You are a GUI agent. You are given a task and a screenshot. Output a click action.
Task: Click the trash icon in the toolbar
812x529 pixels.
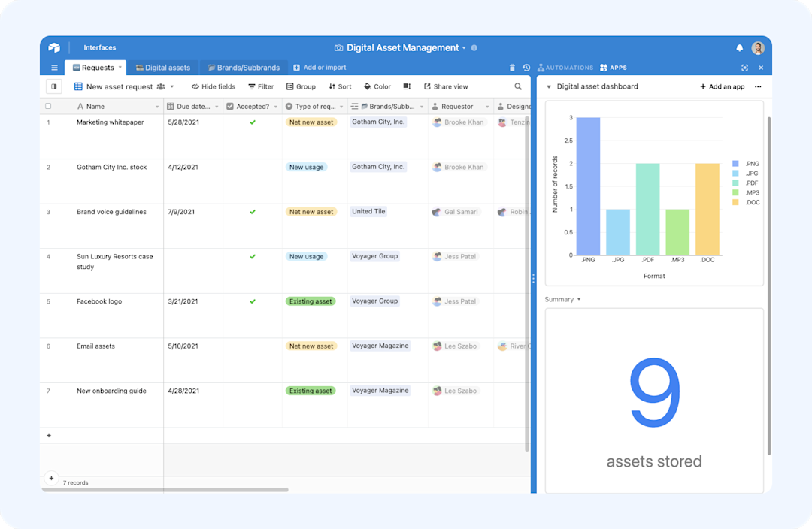pos(514,68)
